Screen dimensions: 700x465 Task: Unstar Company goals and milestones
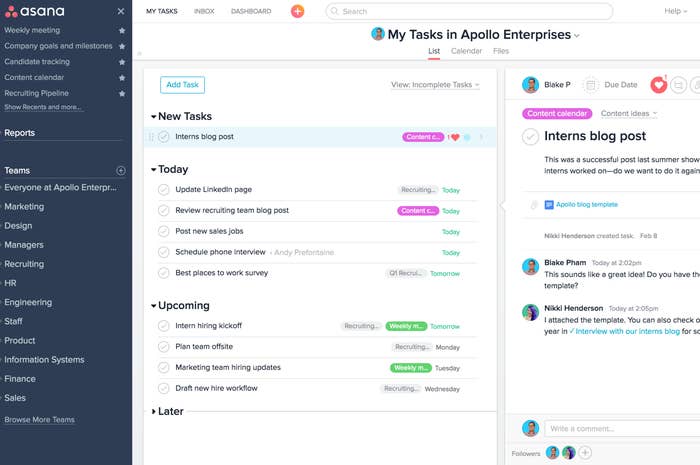click(122, 46)
